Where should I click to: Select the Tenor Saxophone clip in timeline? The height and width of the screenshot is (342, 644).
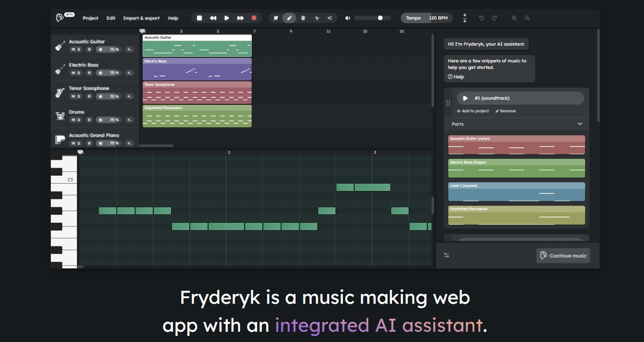click(x=197, y=92)
